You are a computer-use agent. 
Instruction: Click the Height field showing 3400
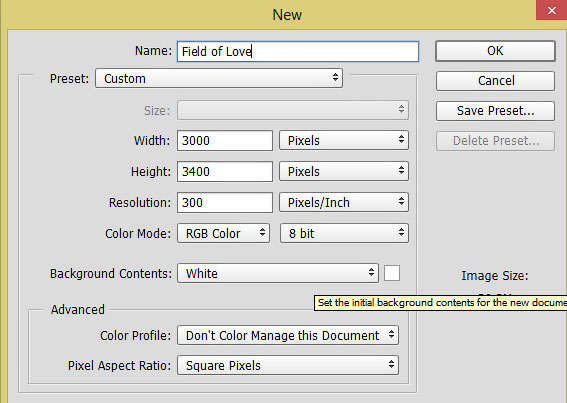tap(225, 171)
